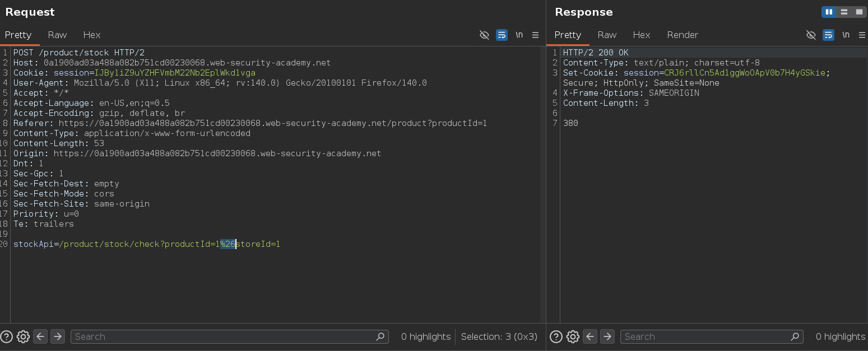Click the 'Sec-Fetch-Dest: empty' line

click(x=66, y=184)
